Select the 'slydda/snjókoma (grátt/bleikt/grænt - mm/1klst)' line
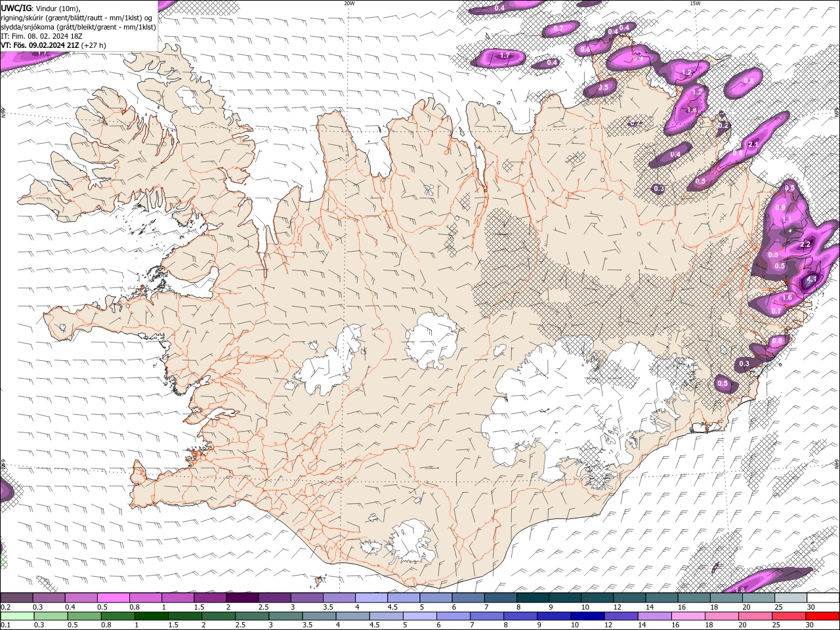Image resolution: width=840 pixels, height=630 pixels. [79, 27]
